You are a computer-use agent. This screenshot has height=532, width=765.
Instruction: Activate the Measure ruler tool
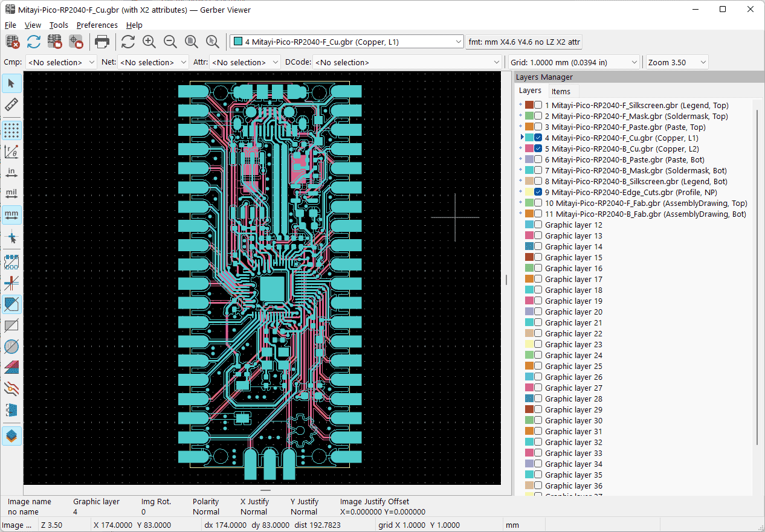click(x=11, y=105)
